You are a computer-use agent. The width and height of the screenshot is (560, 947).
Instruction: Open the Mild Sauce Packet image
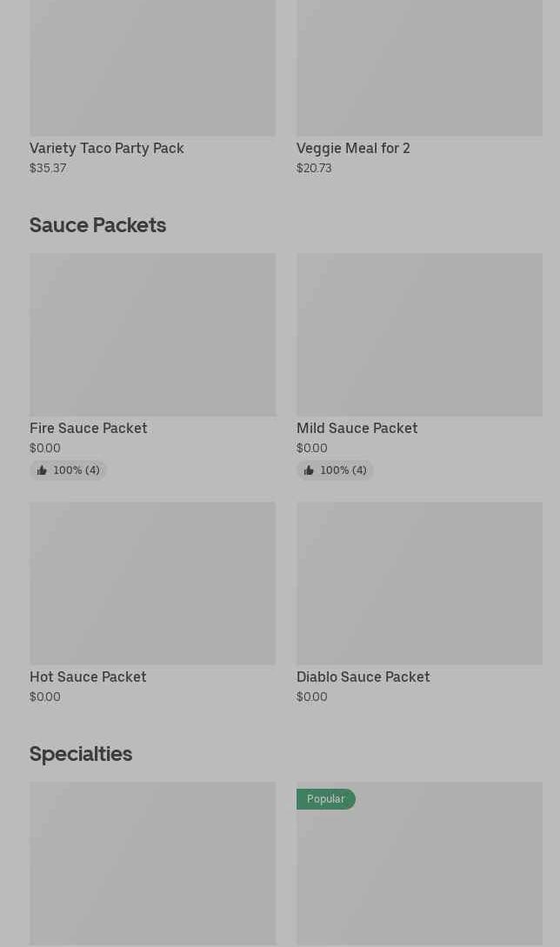(x=419, y=335)
